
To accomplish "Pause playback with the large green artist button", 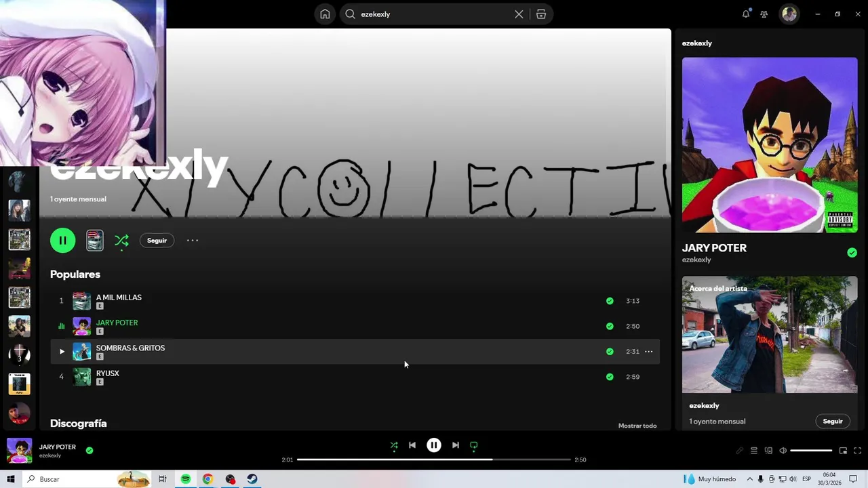I will pyautogui.click(x=62, y=240).
